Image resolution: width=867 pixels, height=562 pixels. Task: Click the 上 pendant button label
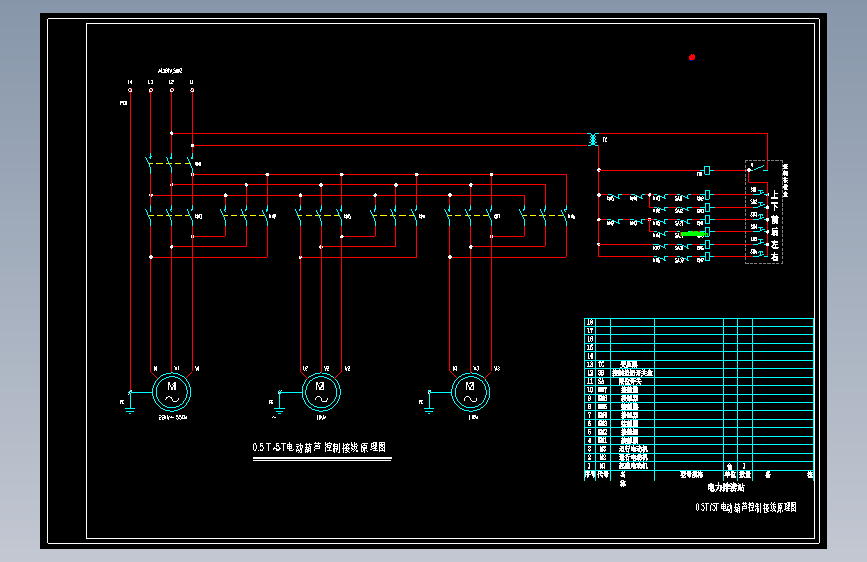775,194
